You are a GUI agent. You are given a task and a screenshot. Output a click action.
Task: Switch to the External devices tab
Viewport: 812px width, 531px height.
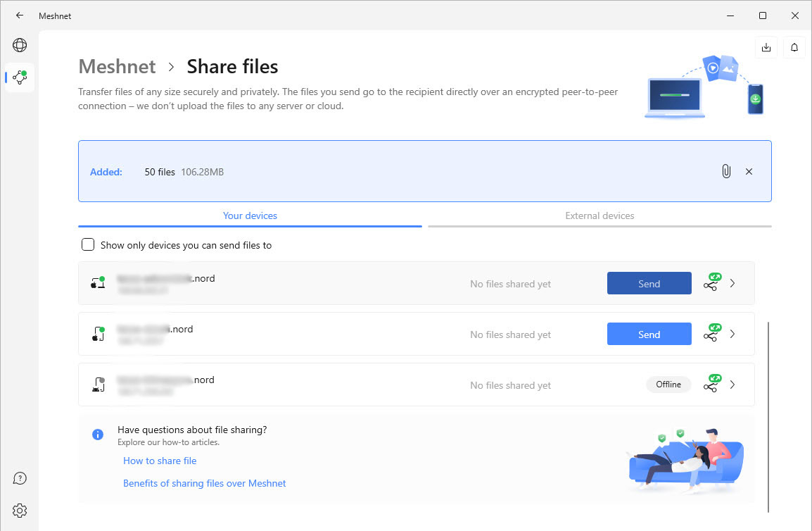600,215
